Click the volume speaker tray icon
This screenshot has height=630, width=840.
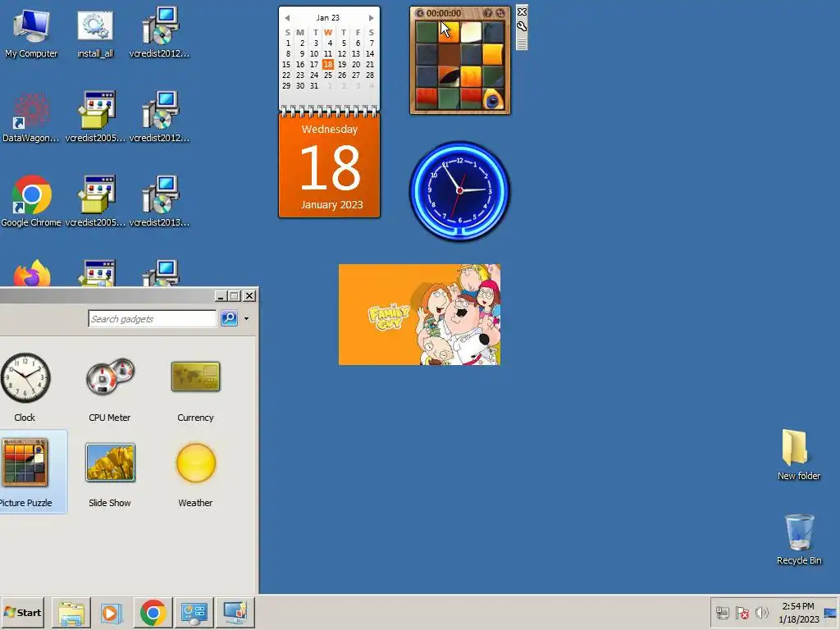(x=761, y=612)
